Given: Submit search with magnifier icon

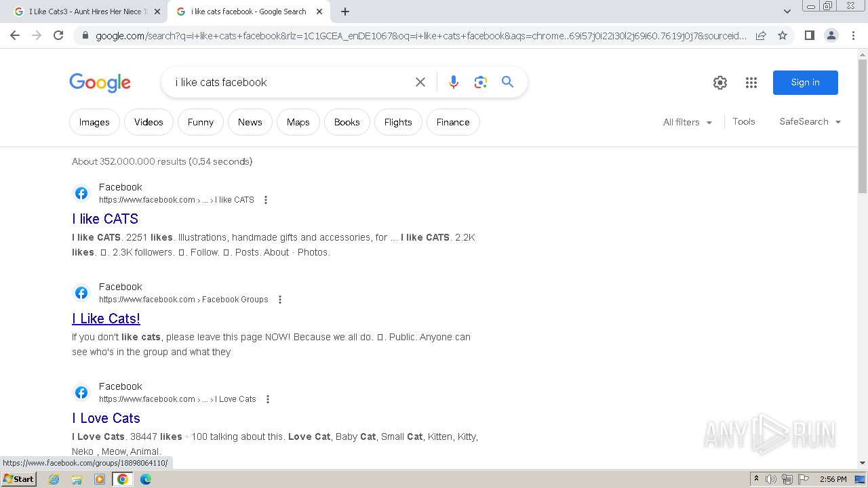Looking at the screenshot, I should coord(507,82).
